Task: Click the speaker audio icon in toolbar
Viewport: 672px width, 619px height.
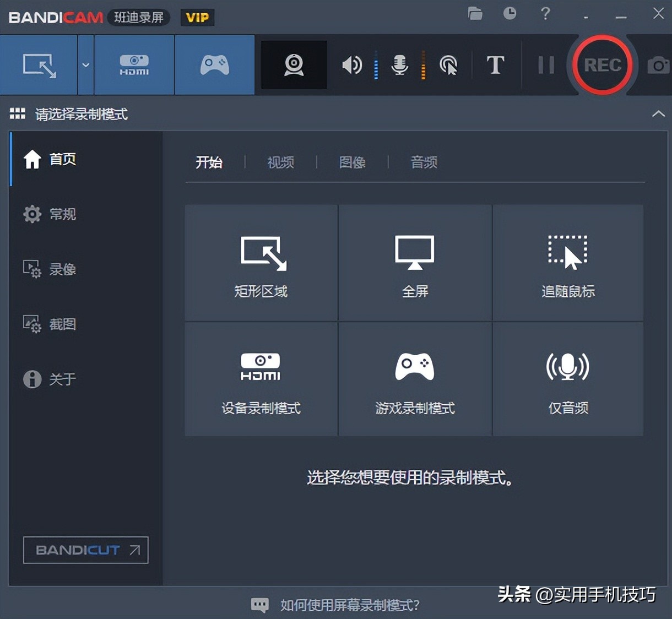Action: (x=351, y=64)
